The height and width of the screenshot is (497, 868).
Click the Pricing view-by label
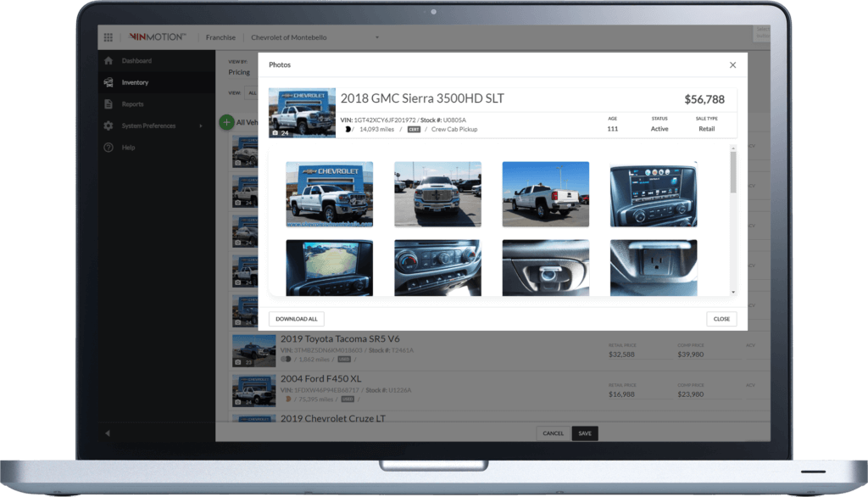(239, 72)
